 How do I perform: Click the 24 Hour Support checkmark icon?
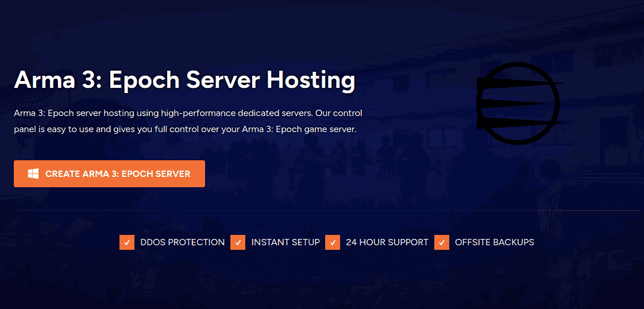332,242
